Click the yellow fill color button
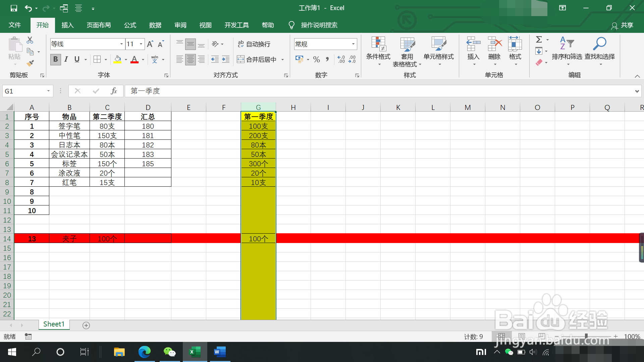 pos(117,60)
